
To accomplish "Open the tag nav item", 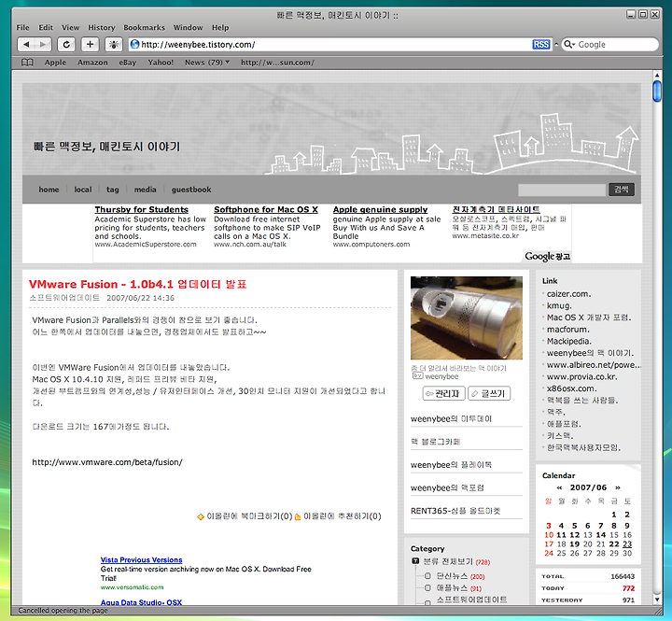I will 113,190.
